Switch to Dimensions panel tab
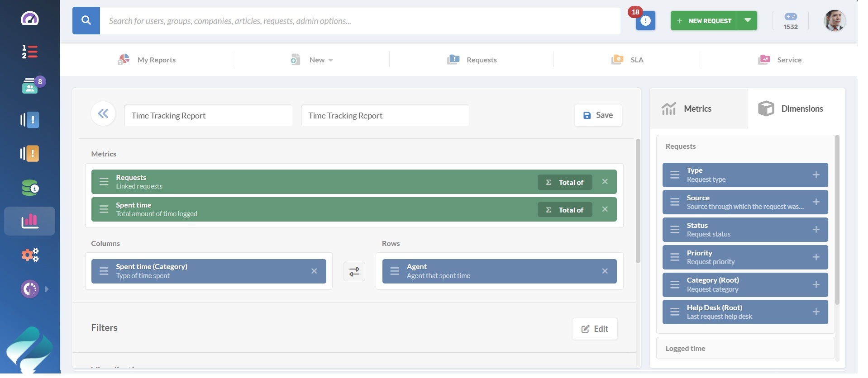The image size is (868, 378). tap(796, 109)
